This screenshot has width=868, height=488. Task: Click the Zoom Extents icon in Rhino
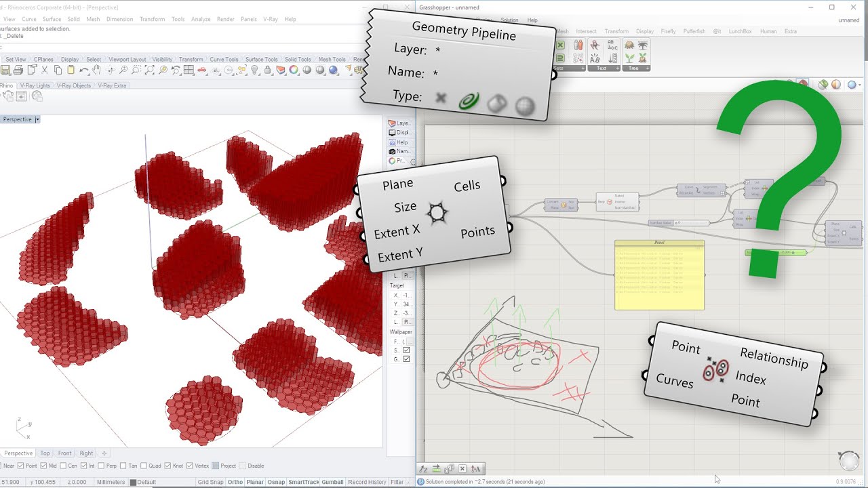tap(149, 69)
